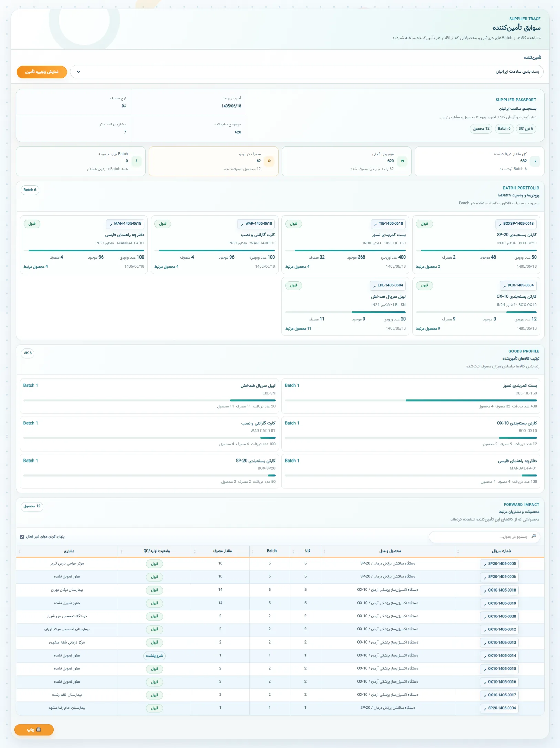This screenshot has height=748, width=560.
Task: Sort by goods (کالا) column
Action: click(x=305, y=551)
